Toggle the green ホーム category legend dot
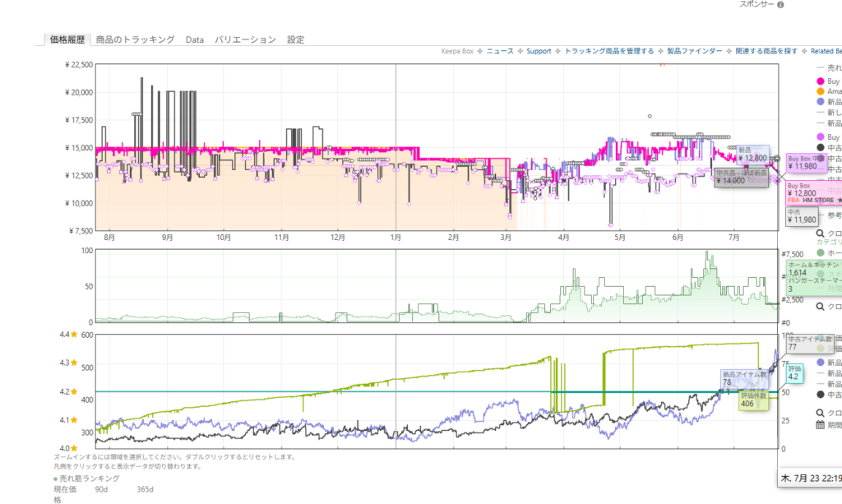The image size is (842, 504). point(820,252)
